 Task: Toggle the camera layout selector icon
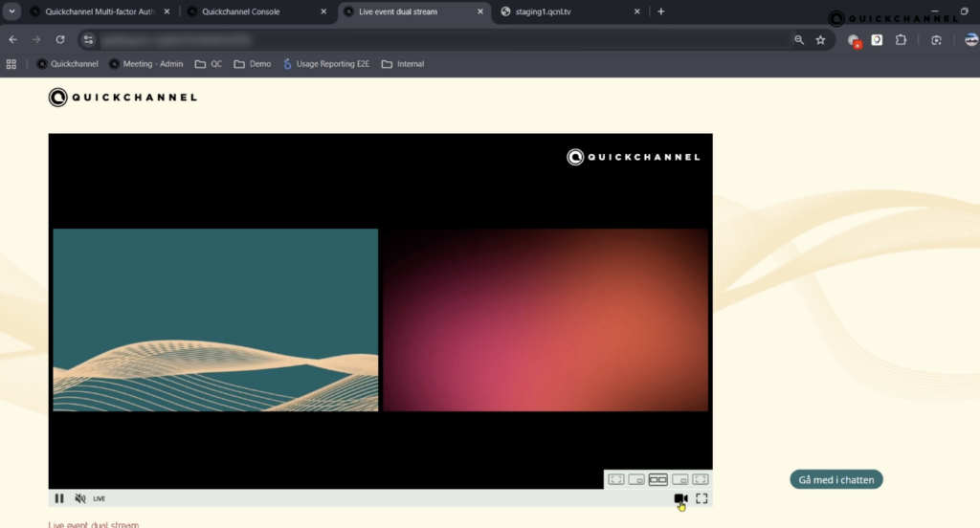click(680, 498)
